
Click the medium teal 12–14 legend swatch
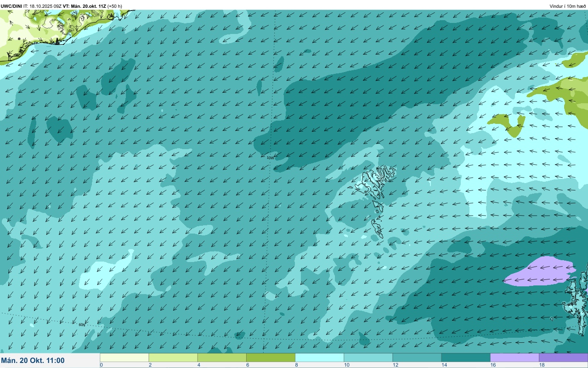(x=417, y=357)
